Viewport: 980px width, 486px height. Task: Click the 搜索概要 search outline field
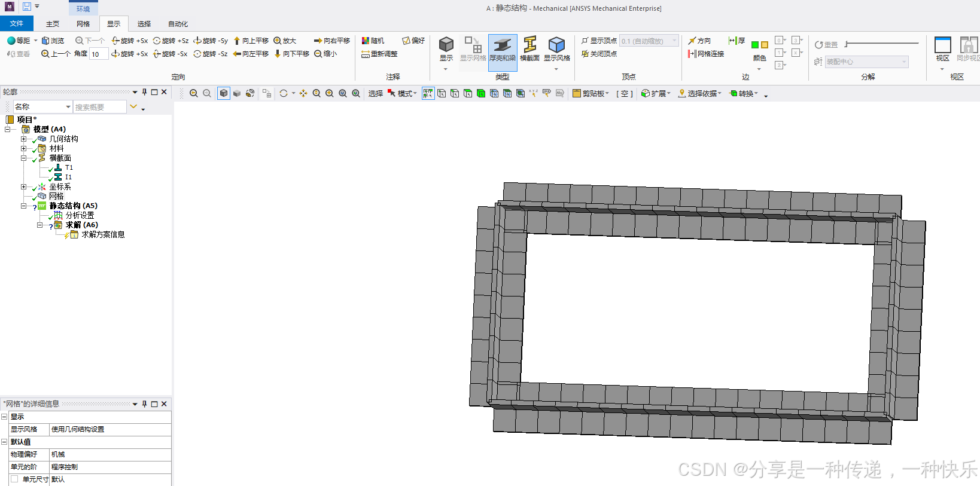coord(100,106)
